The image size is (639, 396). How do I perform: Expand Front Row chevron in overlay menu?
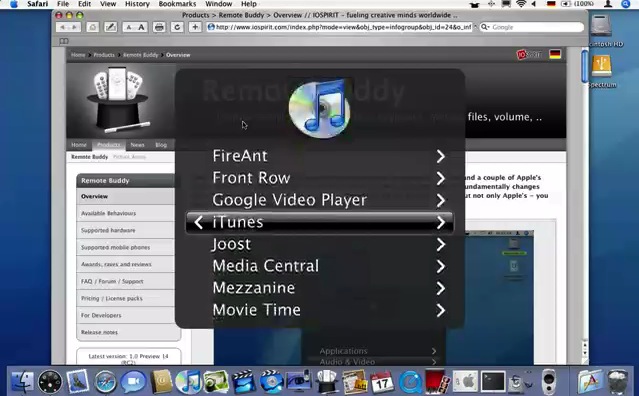(x=441, y=178)
